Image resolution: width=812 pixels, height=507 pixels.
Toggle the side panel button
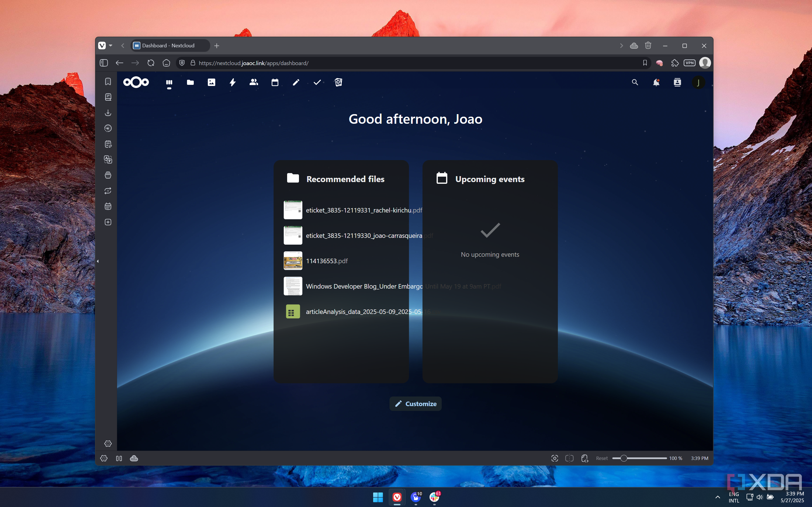[x=104, y=63]
